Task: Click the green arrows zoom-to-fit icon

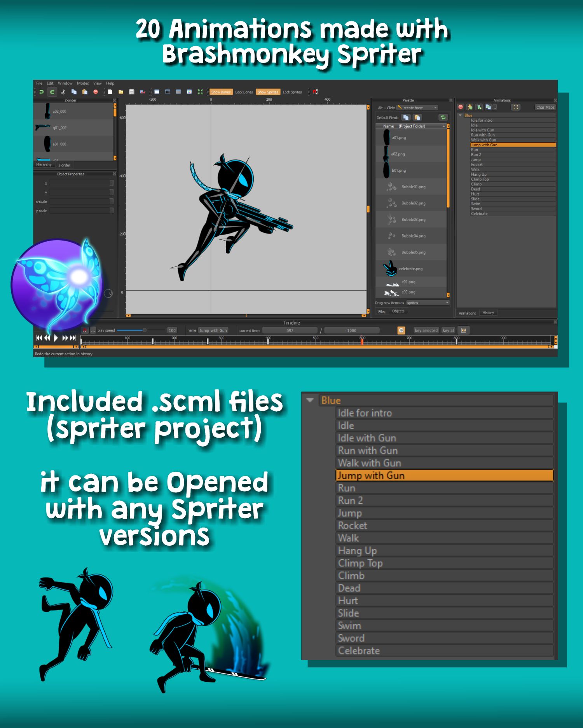Action: (x=200, y=92)
